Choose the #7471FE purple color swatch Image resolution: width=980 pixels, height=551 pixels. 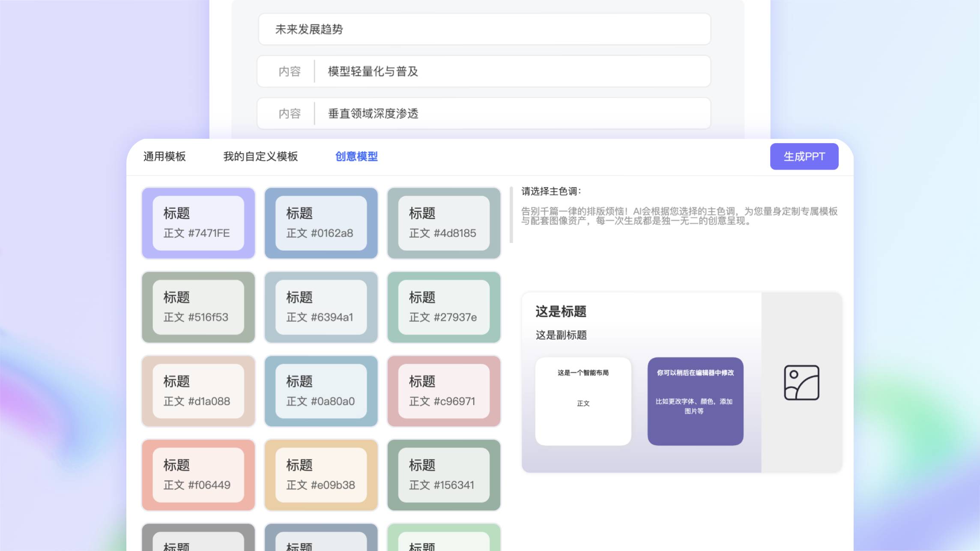point(198,223)
